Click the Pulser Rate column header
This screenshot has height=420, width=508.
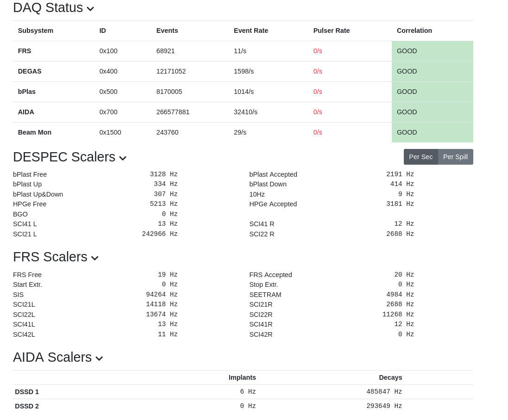click(x=332, y=31)
